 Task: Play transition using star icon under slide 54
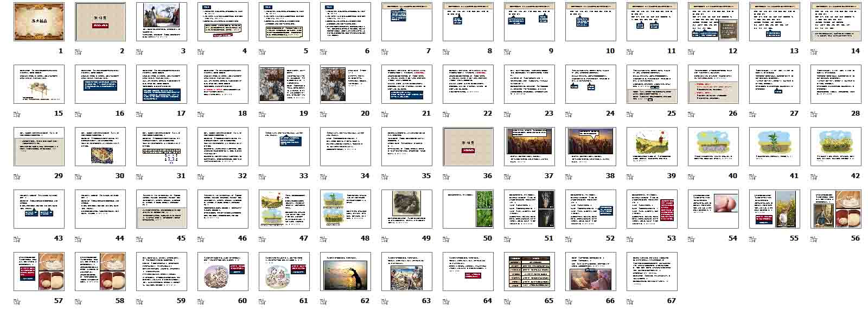tap(691, 239)
